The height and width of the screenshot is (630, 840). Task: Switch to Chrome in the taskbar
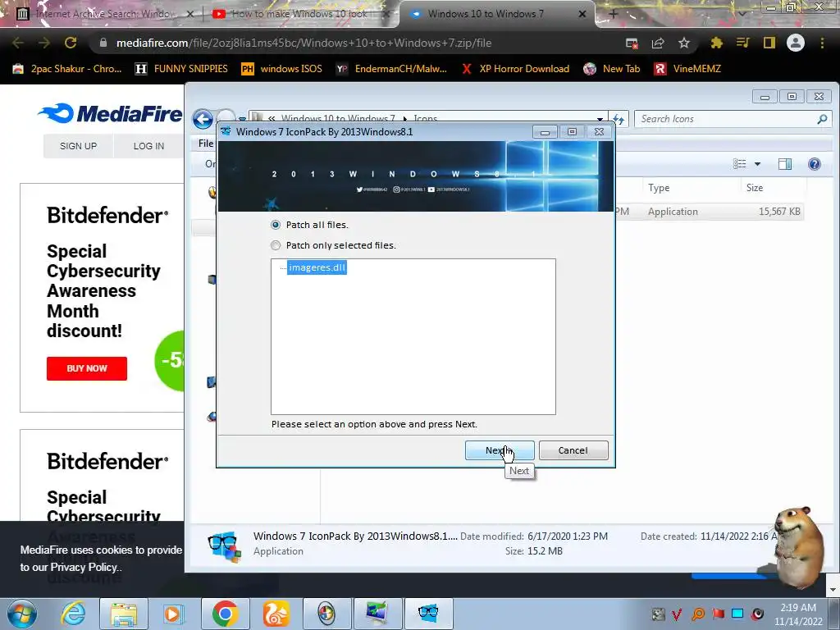(x=225, y=614)
